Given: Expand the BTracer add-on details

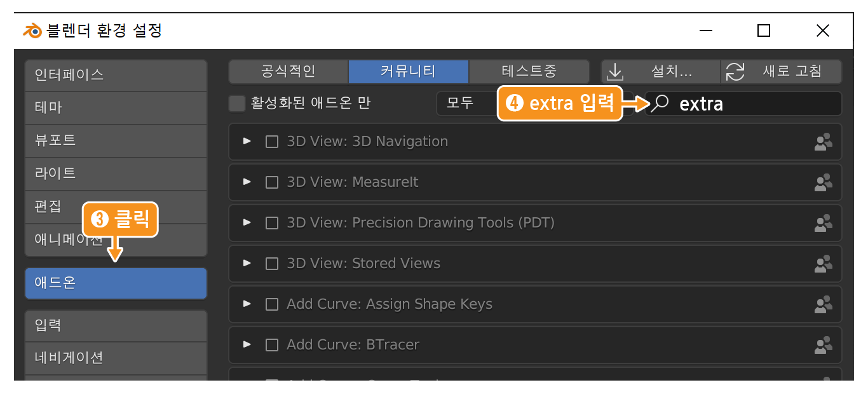Looking at the screenshot, I should pos(247,344).
